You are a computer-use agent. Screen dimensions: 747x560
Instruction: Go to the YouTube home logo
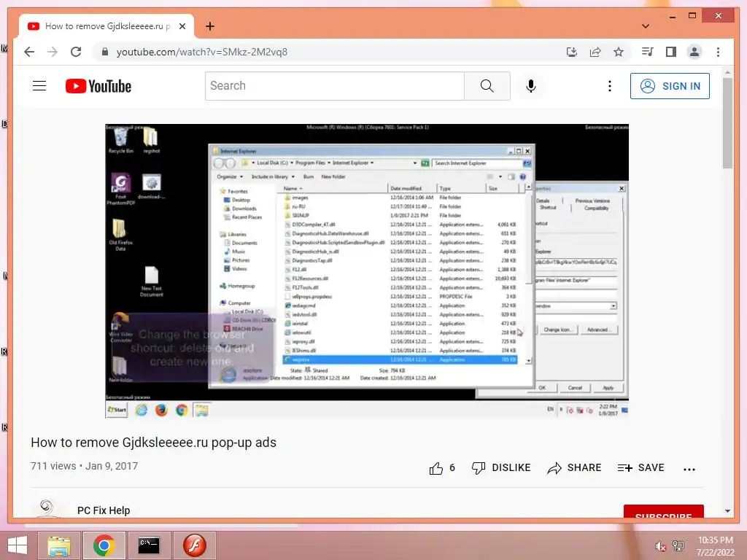pos(98,86)
